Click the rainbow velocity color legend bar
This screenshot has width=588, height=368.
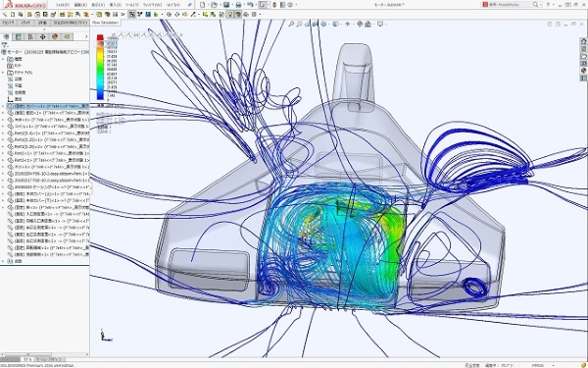(100, 68)
